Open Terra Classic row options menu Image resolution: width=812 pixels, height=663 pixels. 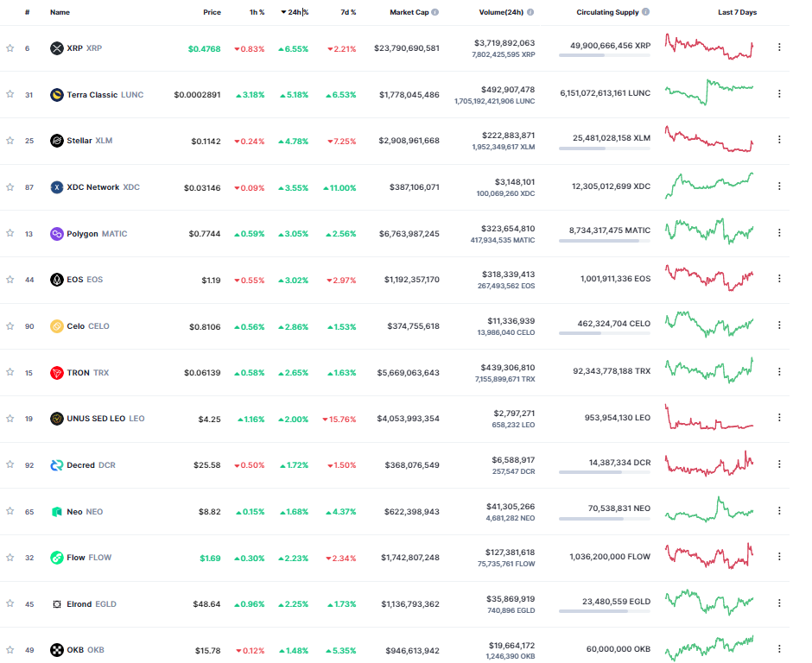(x=779, y=94)
